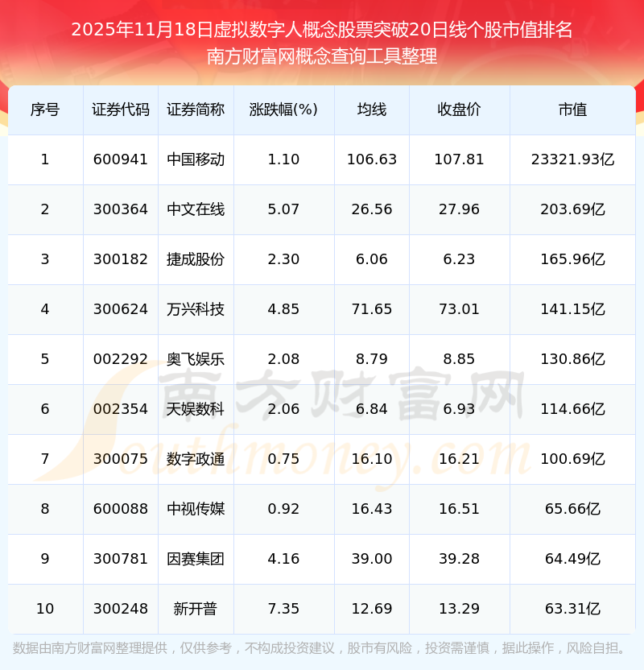This screenshot has height=670, width=644.
Task: Click market value 100.69亿
Action: [x=572, y=459]
